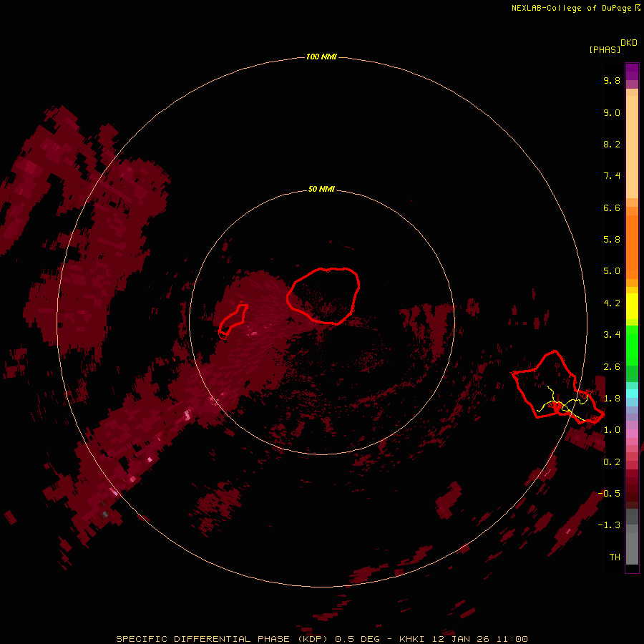Click the 5.8 scale value
The height and width of the screenshot is (644, 644).
pyautogui.click(x=612, y=240)
